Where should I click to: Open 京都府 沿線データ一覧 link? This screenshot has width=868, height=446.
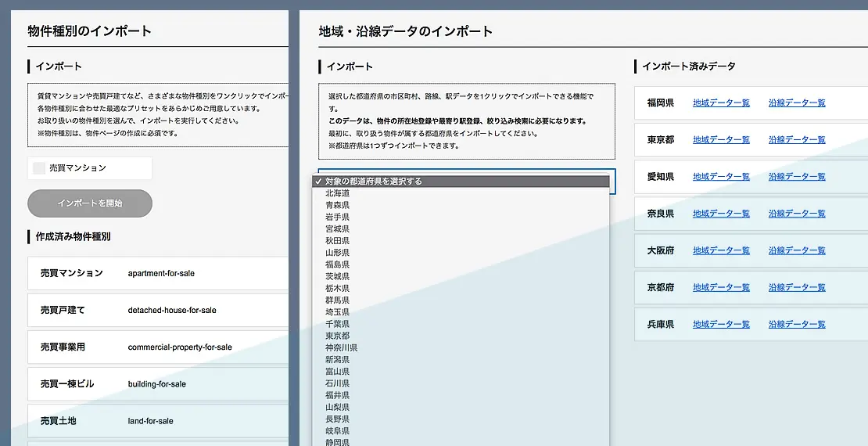pos(797,287)
